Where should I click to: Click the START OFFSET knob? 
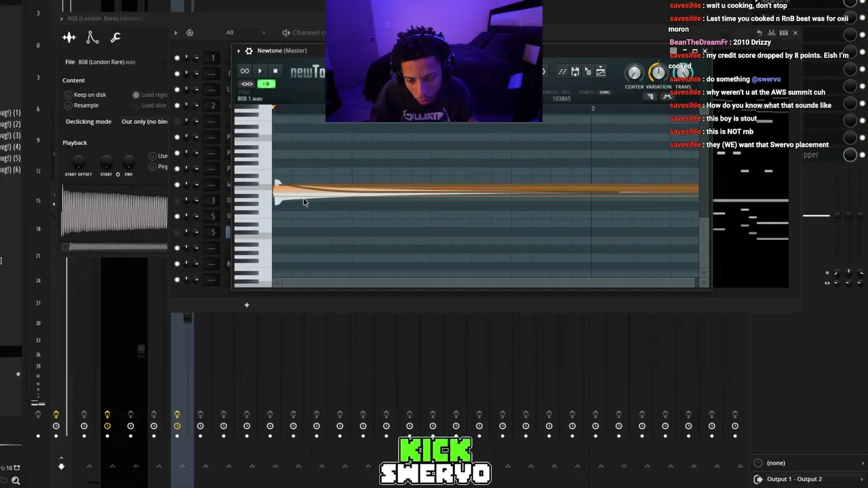(79, 162)
